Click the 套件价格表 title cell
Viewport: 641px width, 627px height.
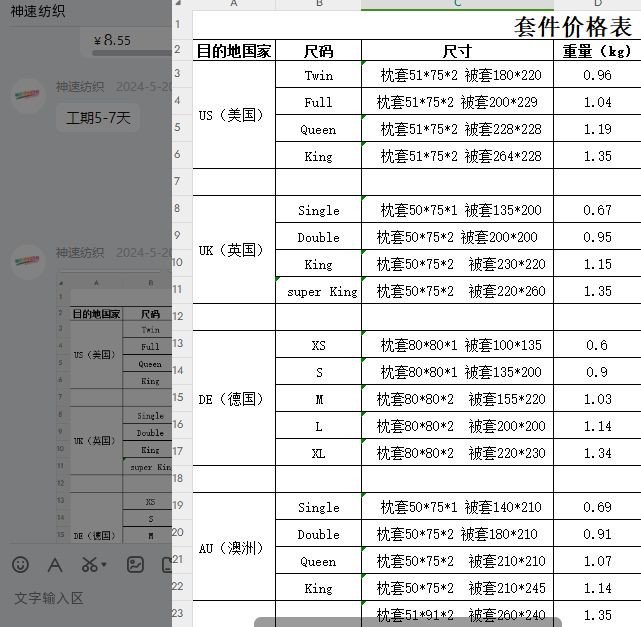coord(572,26)
